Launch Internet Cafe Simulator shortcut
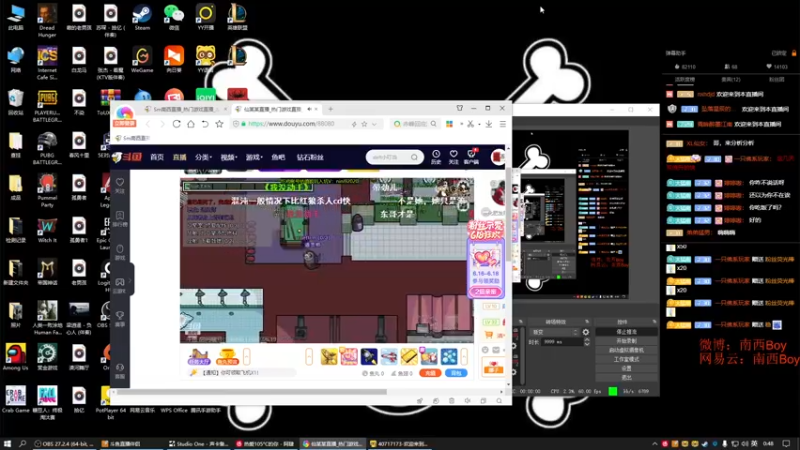 pyautogui.click(x=47, y=63)
